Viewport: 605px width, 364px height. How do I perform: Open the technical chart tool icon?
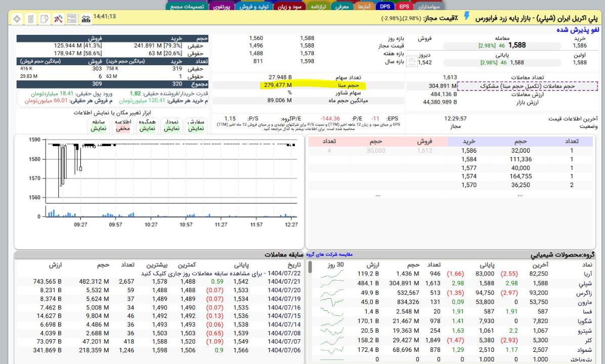click(58, 19)
